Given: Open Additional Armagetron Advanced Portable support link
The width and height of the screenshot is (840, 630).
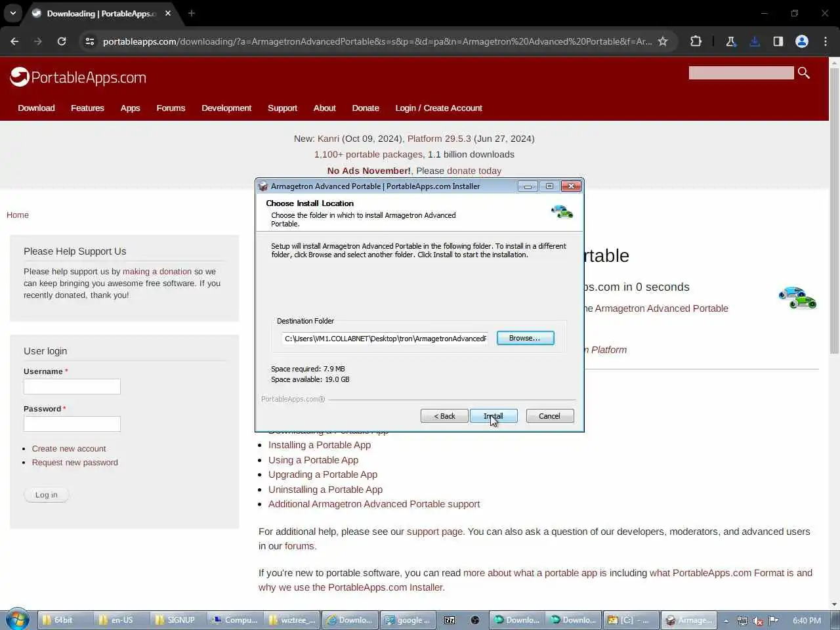Looking at the screenshot, I should [x=374, y=504].
